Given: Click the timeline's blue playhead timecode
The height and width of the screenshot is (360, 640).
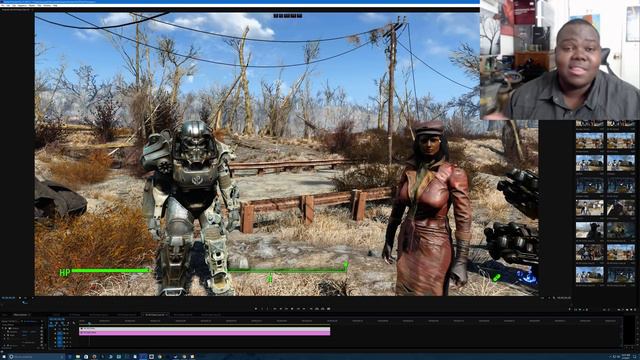Looking at the screenshot, I should tap(56, 319).
